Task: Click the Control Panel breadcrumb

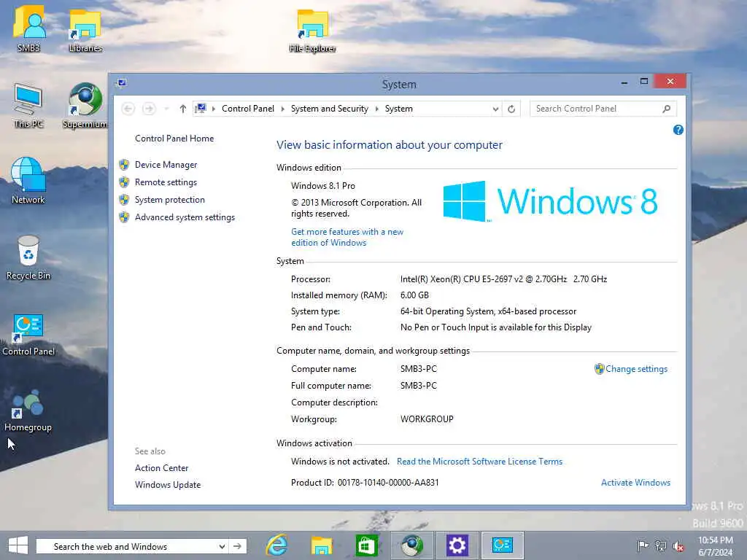Action: pyautogui.click(x=248, y=109)
